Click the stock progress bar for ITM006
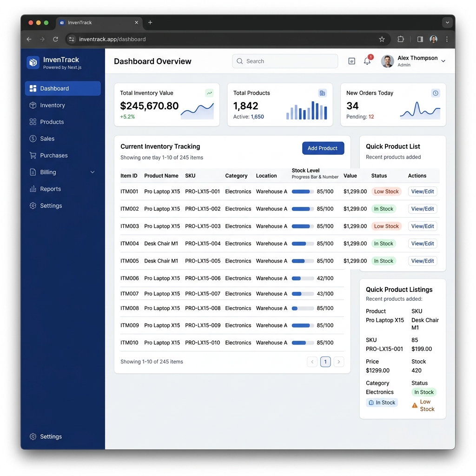 303,278
